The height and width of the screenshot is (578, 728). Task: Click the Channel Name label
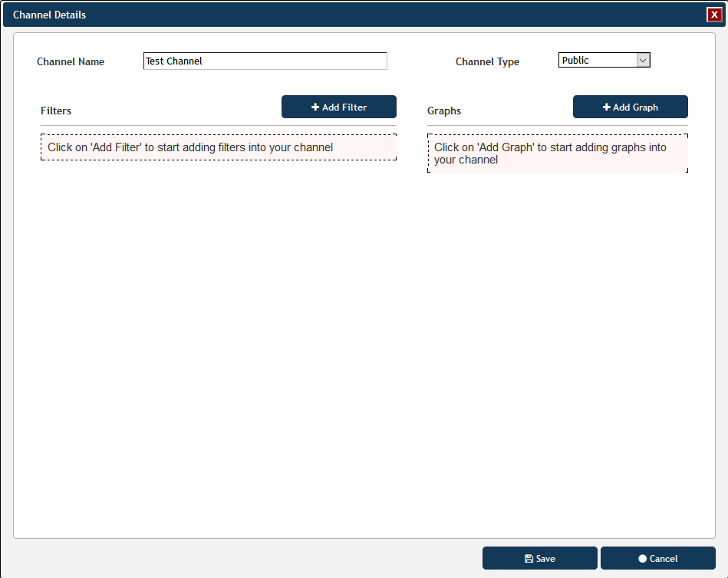pos(71,61)
